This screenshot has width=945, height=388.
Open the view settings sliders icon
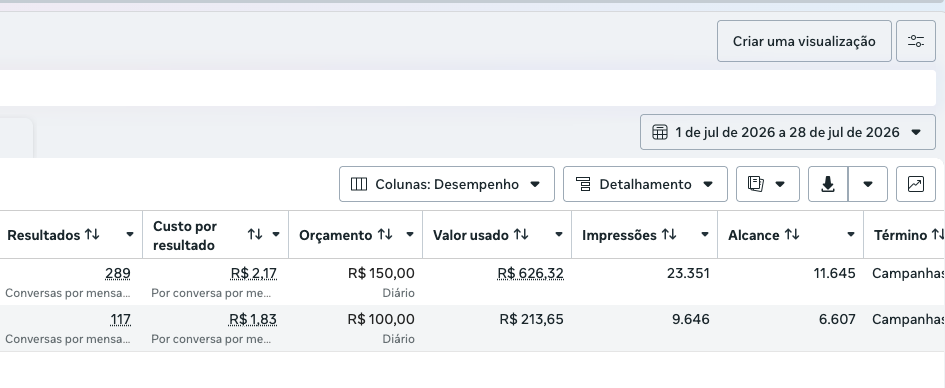tap(915, 41)
